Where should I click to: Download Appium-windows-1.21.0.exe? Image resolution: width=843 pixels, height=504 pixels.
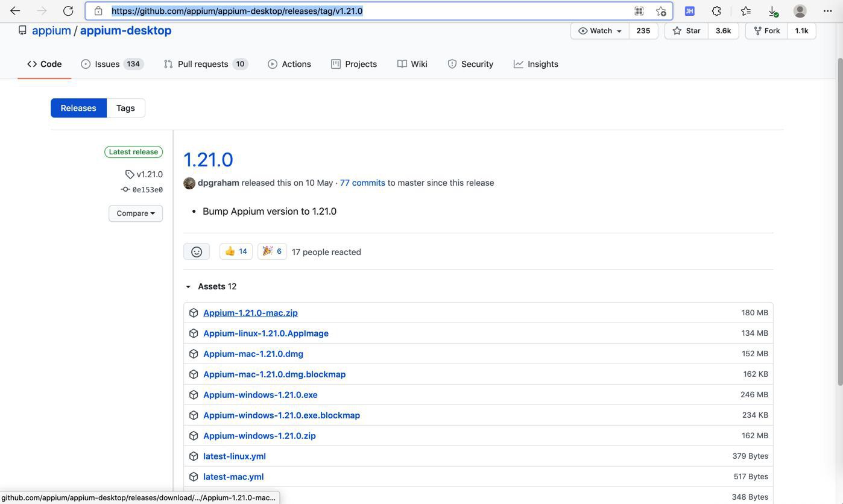[x=260, y=395]
